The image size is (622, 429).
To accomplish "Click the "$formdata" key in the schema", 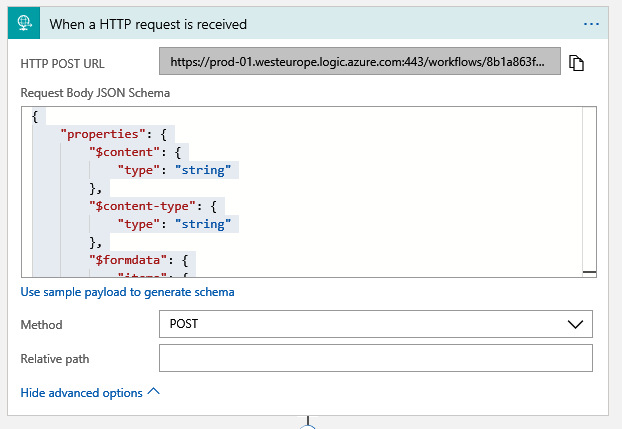I will pos(127,260).
